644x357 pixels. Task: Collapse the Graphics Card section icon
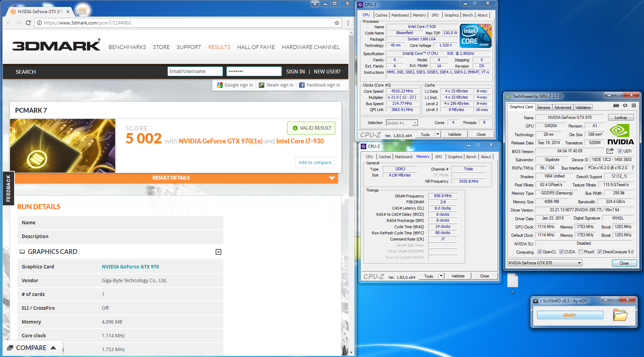(218, 252)
